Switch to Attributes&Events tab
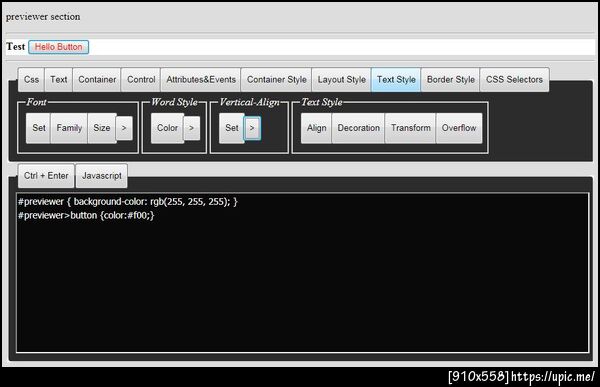This screenshot has height=387, width=600. (201, 80)
